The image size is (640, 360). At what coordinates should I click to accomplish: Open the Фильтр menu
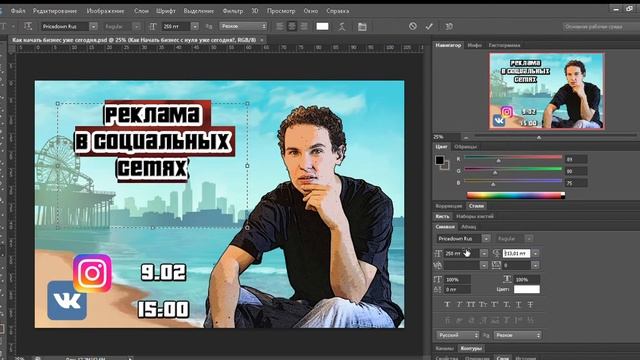[x=233, y=11]
